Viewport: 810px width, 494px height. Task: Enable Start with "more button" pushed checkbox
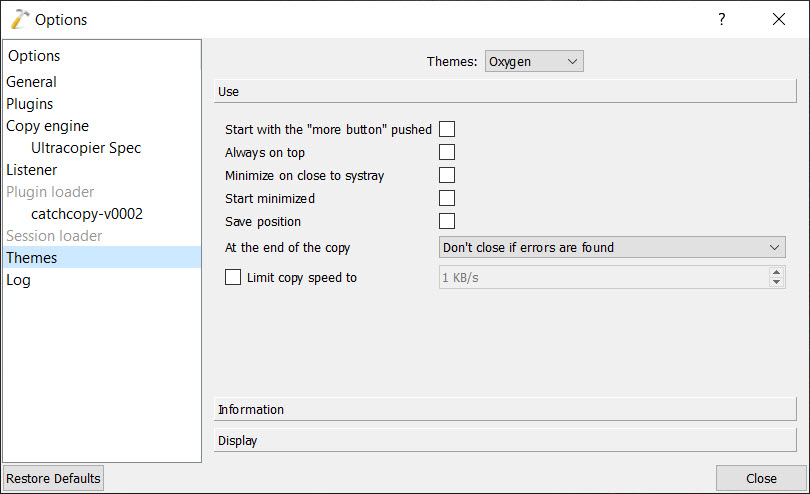click(447, 129)
